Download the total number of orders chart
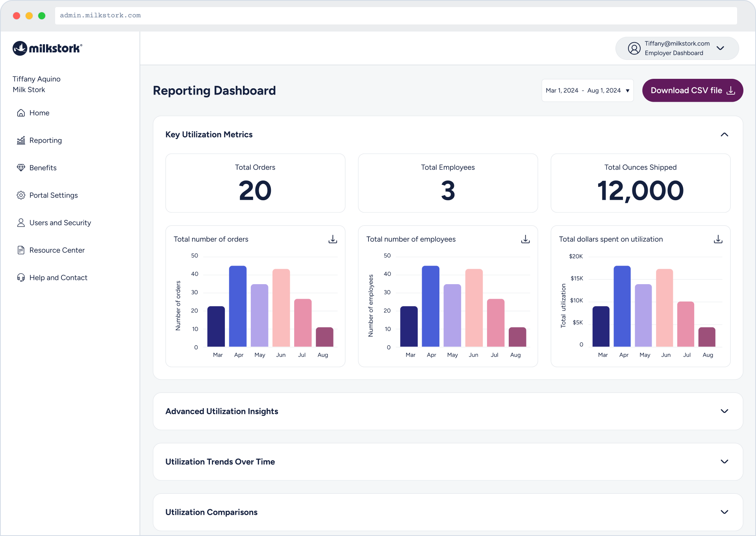 (x=333, y=239)
